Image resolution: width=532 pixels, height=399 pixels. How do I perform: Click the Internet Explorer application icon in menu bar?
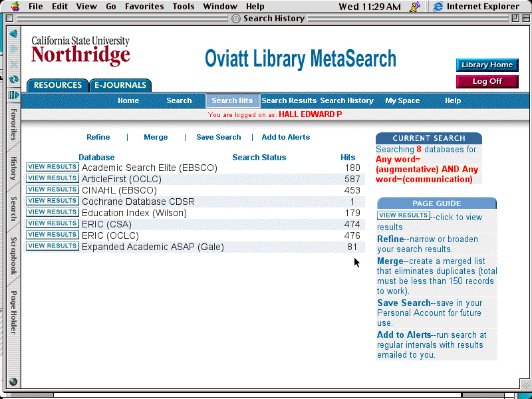point(438,6)
